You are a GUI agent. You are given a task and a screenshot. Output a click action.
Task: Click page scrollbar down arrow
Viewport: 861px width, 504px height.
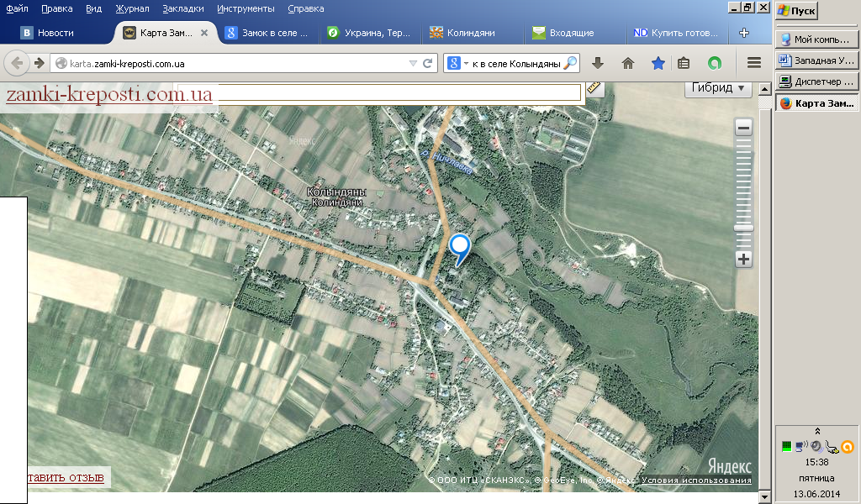pos(764,497)
